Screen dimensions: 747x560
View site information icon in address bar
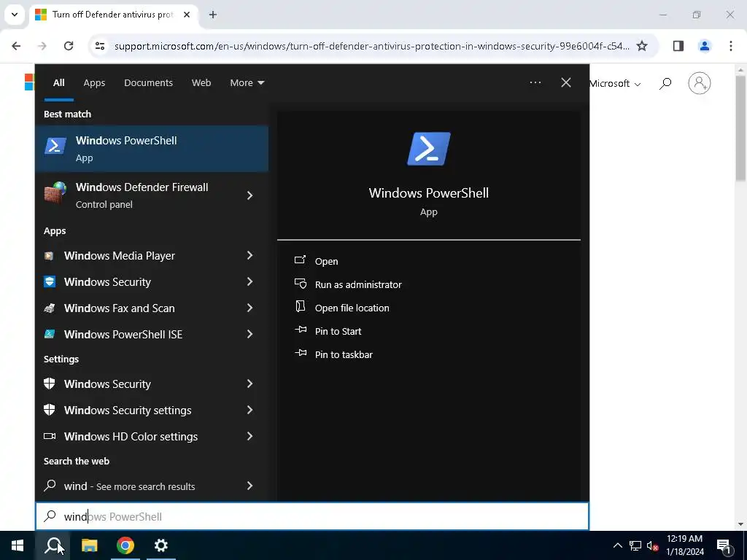99,46
